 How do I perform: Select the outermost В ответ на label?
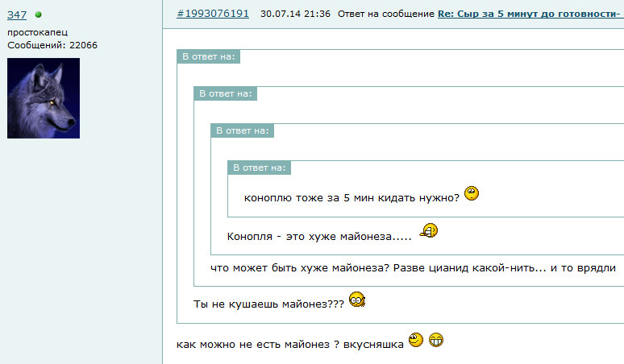coord(209,56)
